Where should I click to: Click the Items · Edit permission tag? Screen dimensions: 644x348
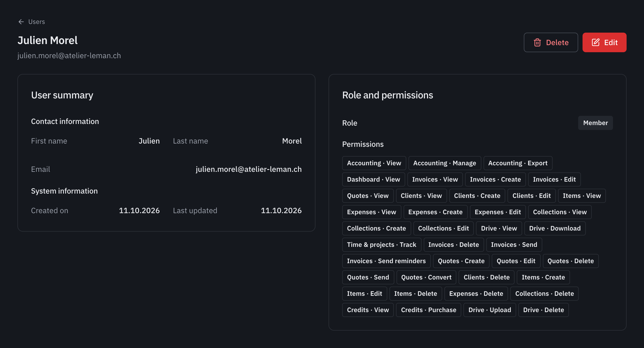click(x=364, y=294)
